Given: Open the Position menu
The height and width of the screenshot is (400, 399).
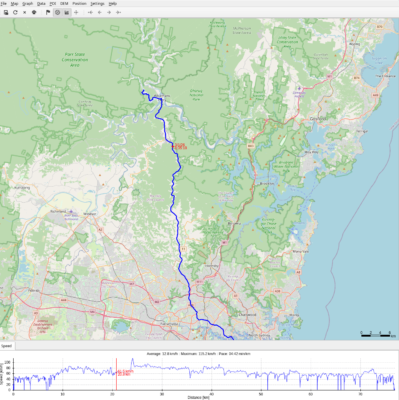Looking at the screenshot, I should click(79, 3).
